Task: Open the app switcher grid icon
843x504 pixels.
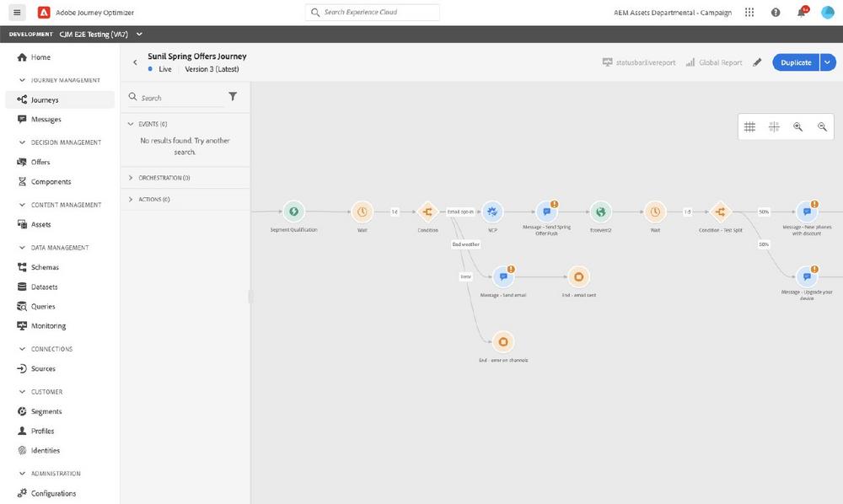Action: 749,13
